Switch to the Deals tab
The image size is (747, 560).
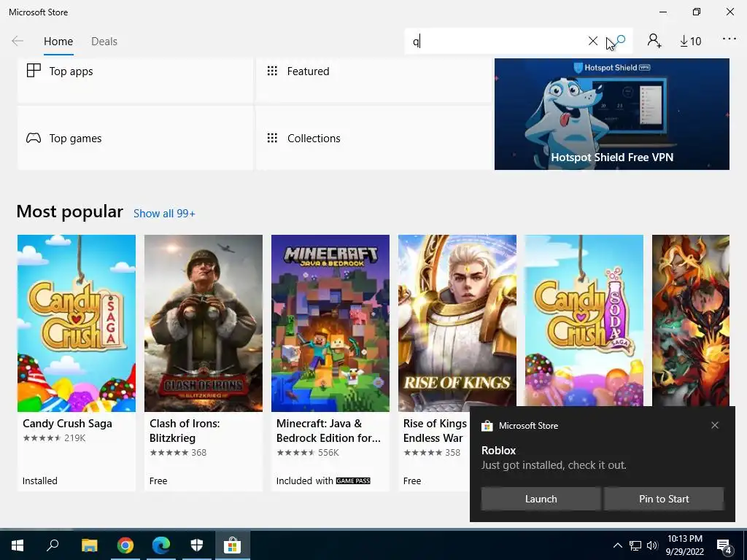pos(104,42)
